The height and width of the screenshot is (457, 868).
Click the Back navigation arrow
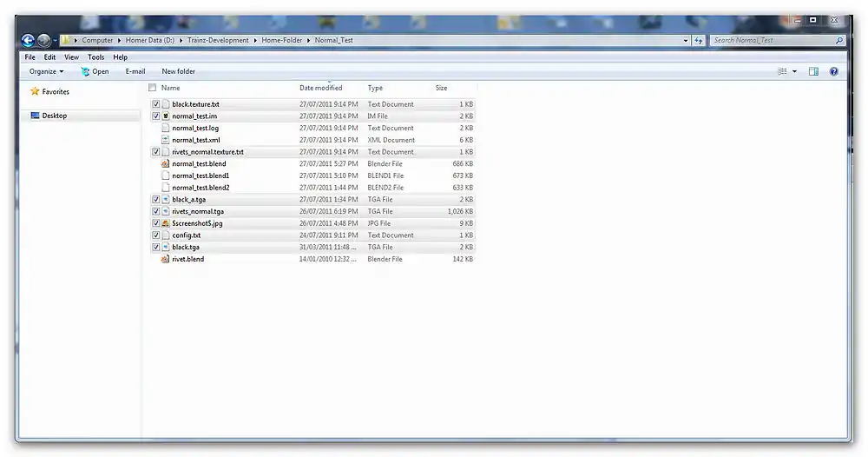pyautogui.click(x=28, y=40)
